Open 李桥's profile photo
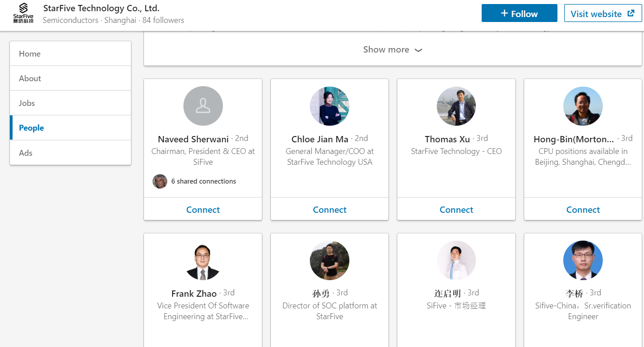The width and height of the screenshot is (644, 347). coord(583,260)
